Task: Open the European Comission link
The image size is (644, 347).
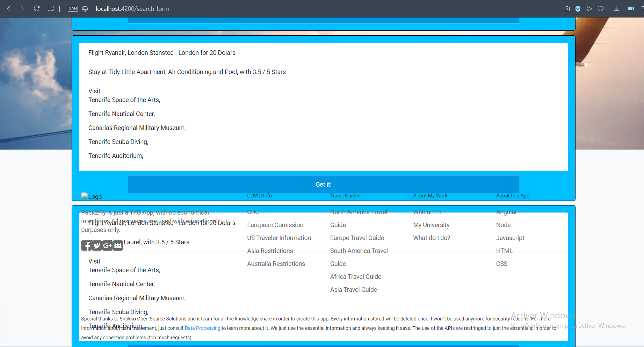Action: [x=275, y=225]
